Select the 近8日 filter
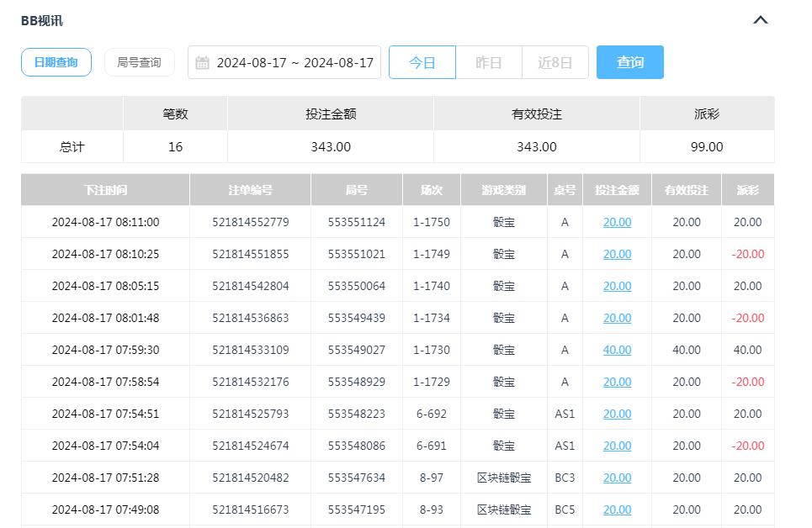 click(555, 61)
